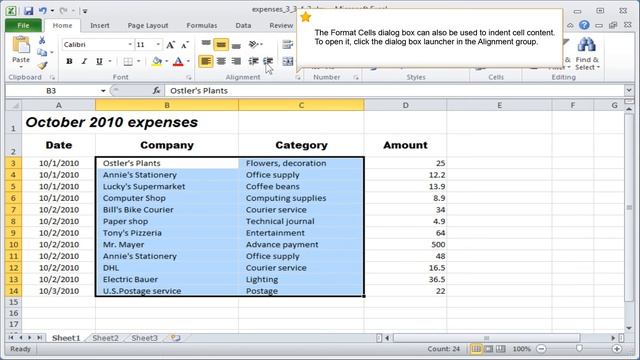The height and width of the screenshot is (360, 640).
Task: Open the Name Box dropdown arrow
Action: coord(103,91)
